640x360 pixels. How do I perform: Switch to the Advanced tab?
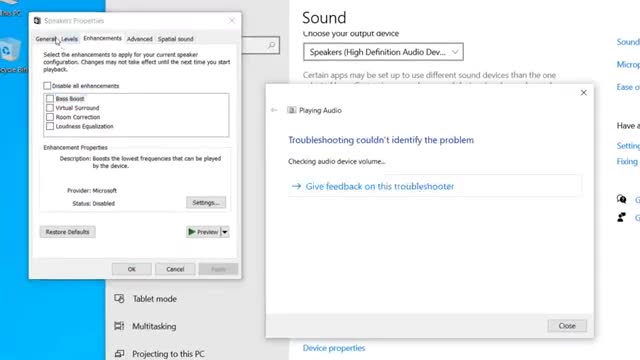(x=140, y=39)
